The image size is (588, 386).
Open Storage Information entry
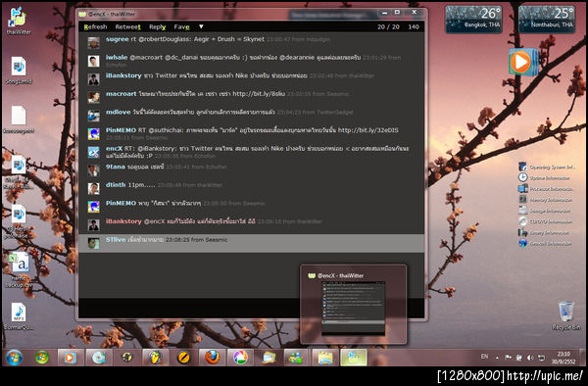[x=544, y=211]
